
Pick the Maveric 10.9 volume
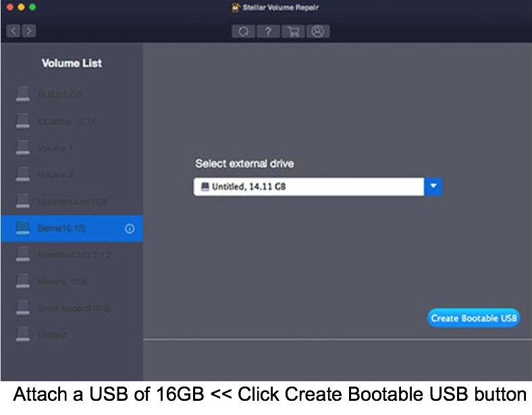pyautogui.click(x=72, y=282)
